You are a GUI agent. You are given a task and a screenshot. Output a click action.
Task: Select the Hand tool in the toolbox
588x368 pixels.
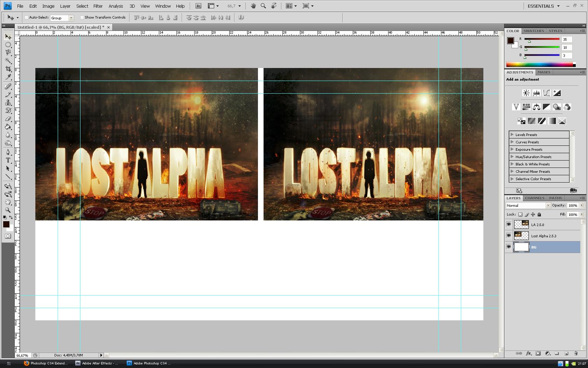click(8, 202)
